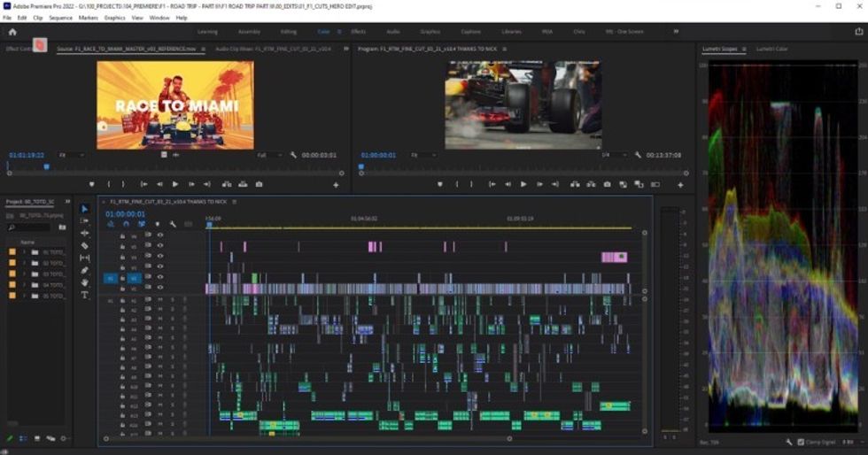Select the Ripple Edit tool
Image resolution: width=868 pixels, height=455 pixels.
coord(84,233)
